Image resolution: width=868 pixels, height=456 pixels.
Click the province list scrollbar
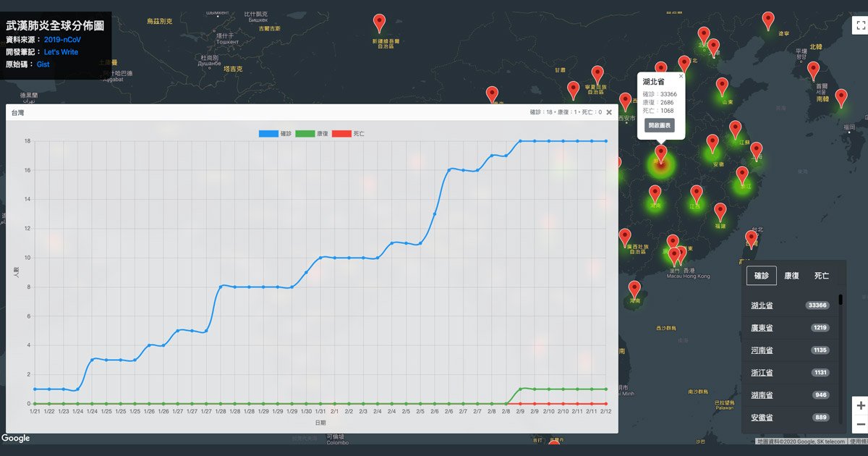click(x=841, y=300)
